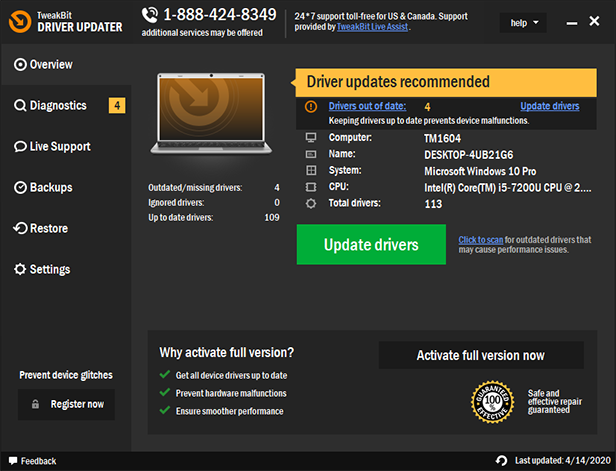The image size is (616, 471).
Task: Click the lock icon in Register now
Action: (35, 404)
